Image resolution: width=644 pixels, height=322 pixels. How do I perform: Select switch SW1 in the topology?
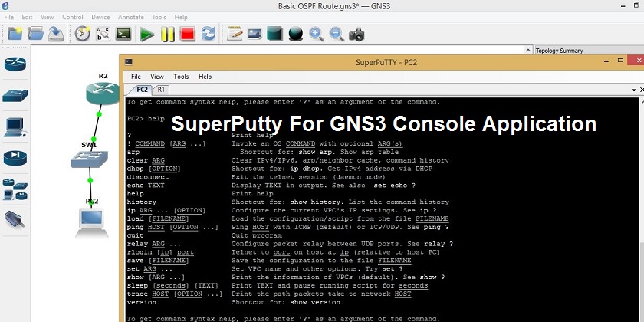[x=89, y=159]
